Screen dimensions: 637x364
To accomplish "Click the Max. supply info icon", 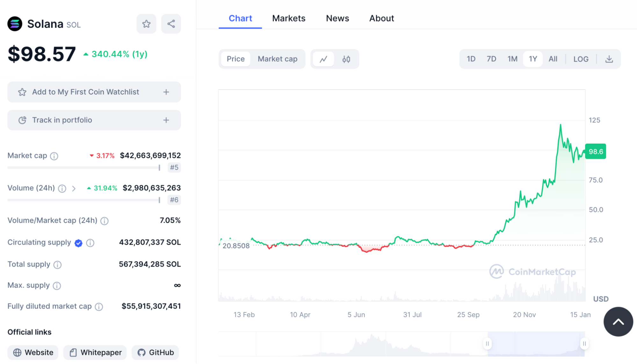I will tap(57, 286).
